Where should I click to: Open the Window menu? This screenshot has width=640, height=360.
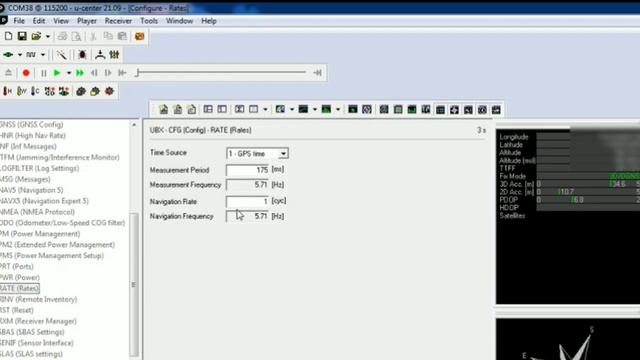point(179,21)
